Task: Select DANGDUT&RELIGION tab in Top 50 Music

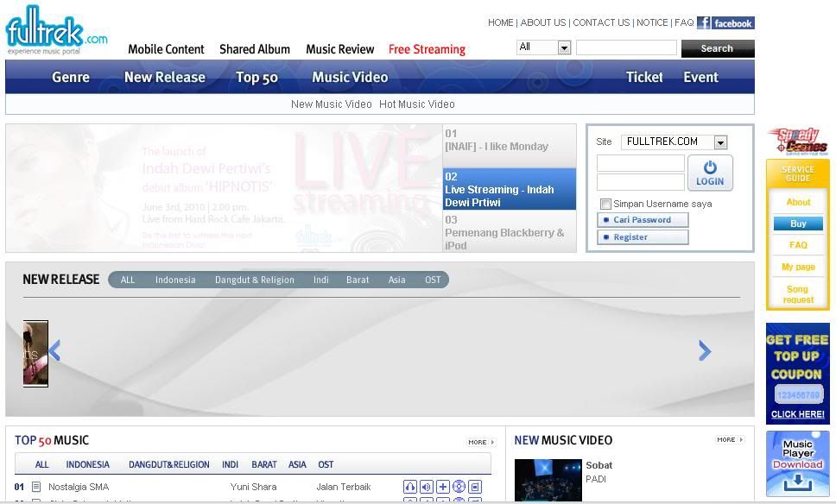Action: click(x=169, y=464)
